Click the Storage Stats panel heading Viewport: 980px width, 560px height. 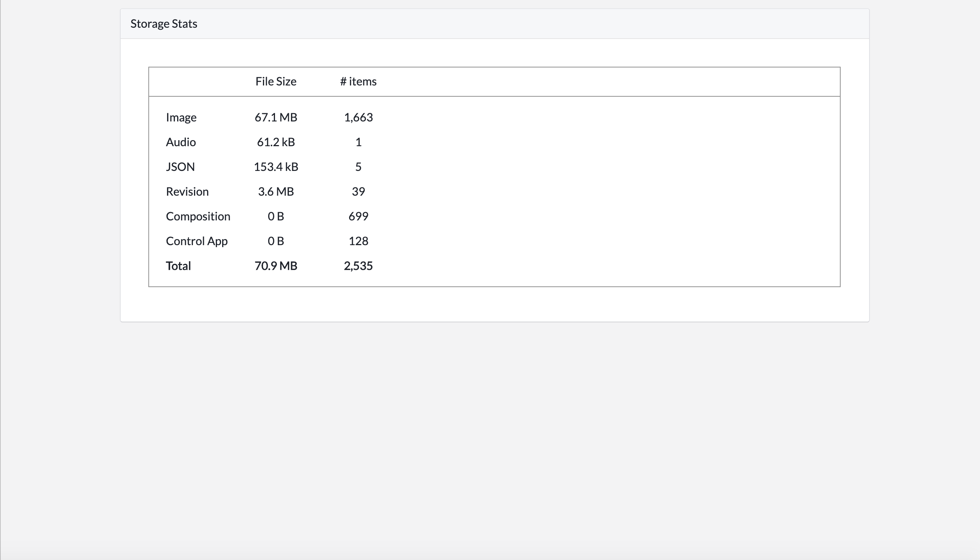(164, 24)
